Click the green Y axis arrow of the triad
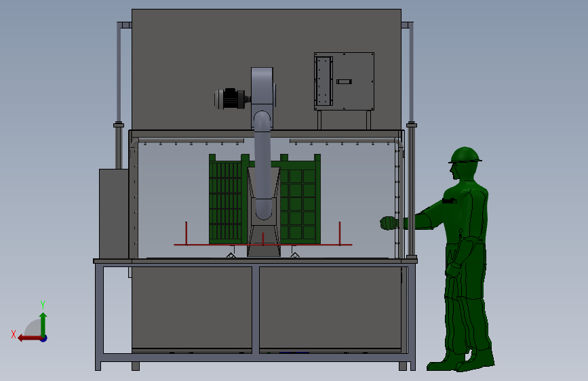The image size is (588, 381). (43, 324)
